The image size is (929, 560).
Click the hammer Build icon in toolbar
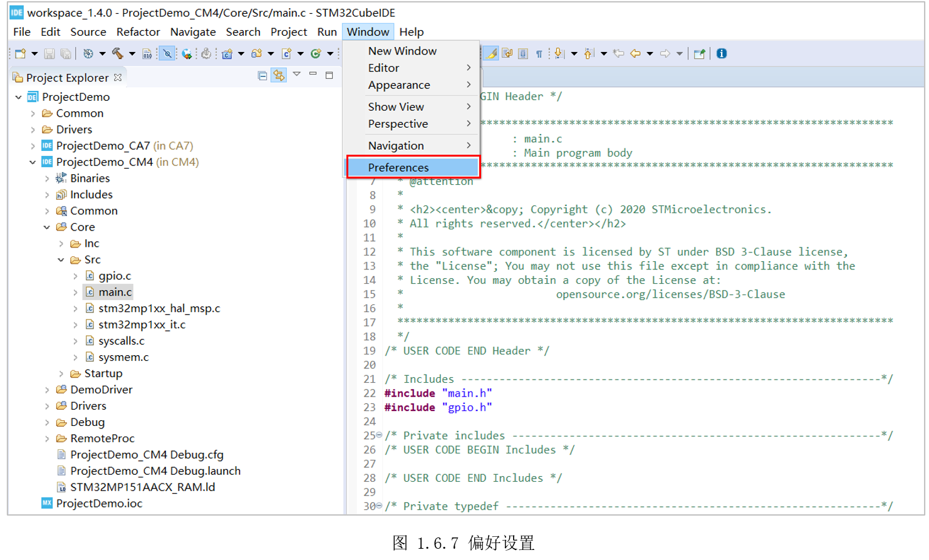click(117, 54)
